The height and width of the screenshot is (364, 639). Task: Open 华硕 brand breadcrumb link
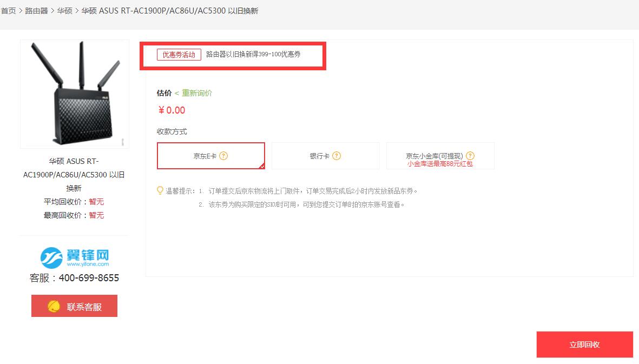[64, 11]
